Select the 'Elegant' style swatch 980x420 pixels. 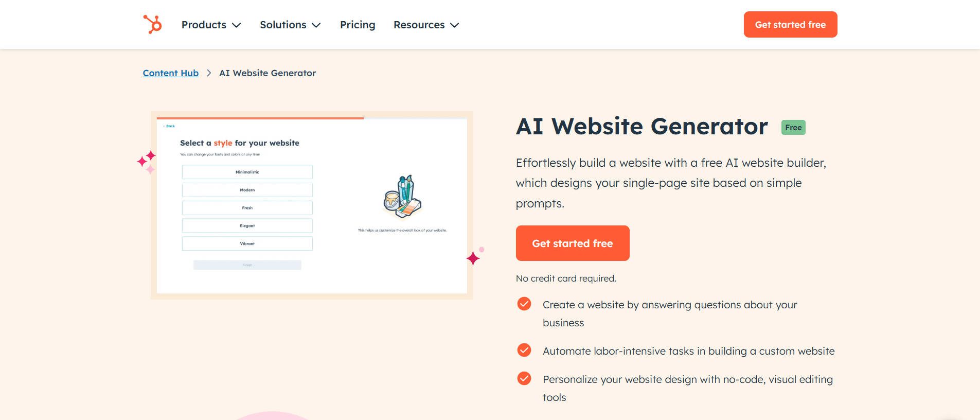(x=247, y=225)
